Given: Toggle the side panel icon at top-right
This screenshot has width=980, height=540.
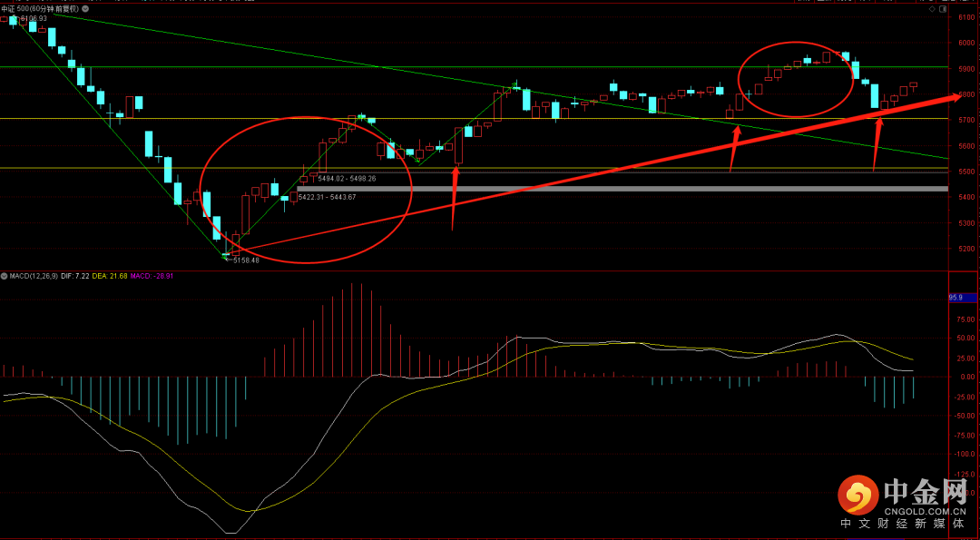Looking at the screenshot, I should 943,9.
